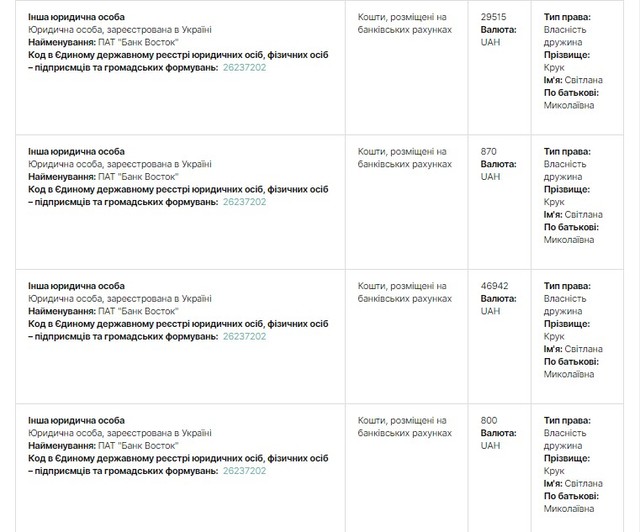Open registry code 26237202 in 46942 UAH row
The width and height of the screenshot is (640, 532).
click(244, 336)
